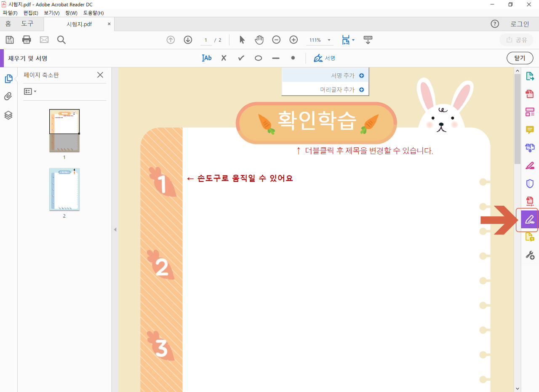Image resolution: width=539 pixels, height=392 pixels.
Task: Open the magnifier search tool
Action: pyautogui.click(x=61, y=40)
